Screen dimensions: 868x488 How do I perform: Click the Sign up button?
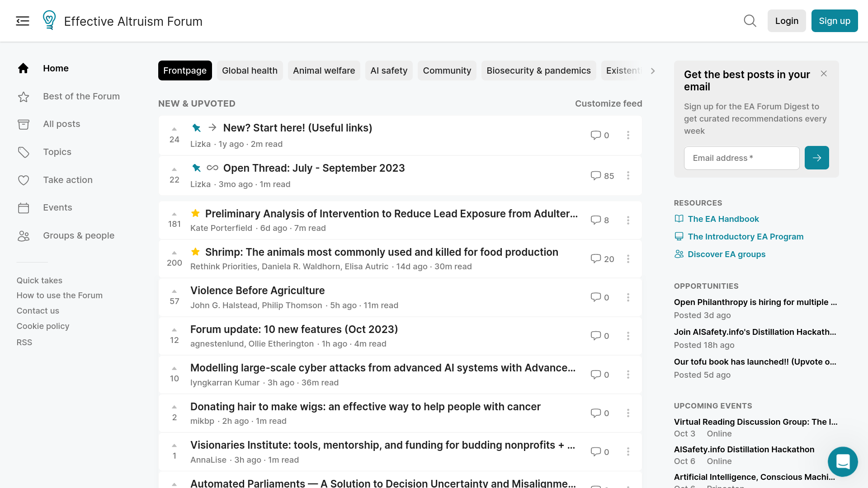click(x=835, y=21)
